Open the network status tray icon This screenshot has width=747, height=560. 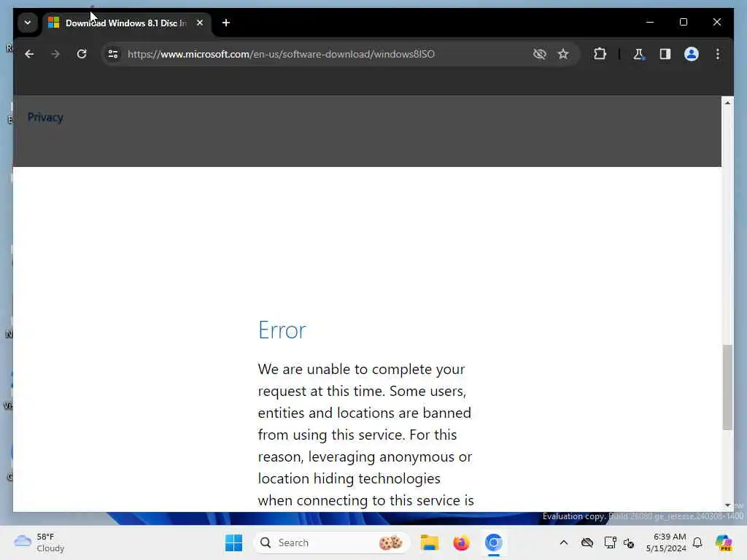tap(610, 542)
